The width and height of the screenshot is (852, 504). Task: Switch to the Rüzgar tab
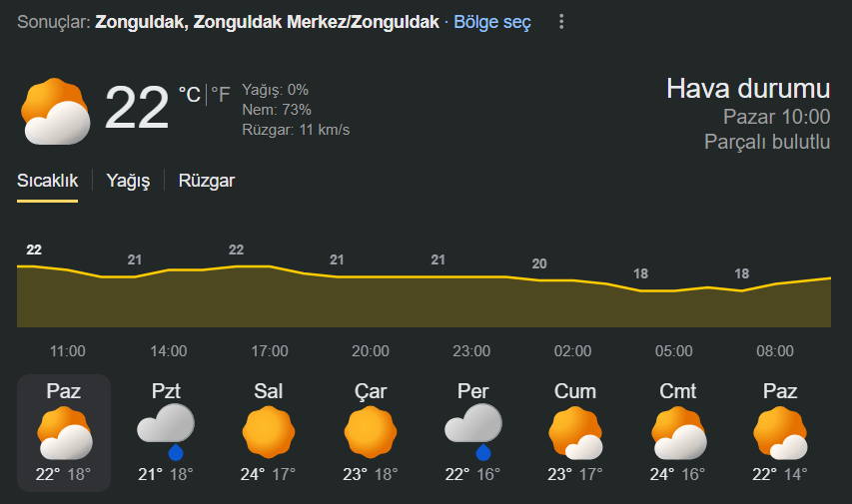coord(207,181)
